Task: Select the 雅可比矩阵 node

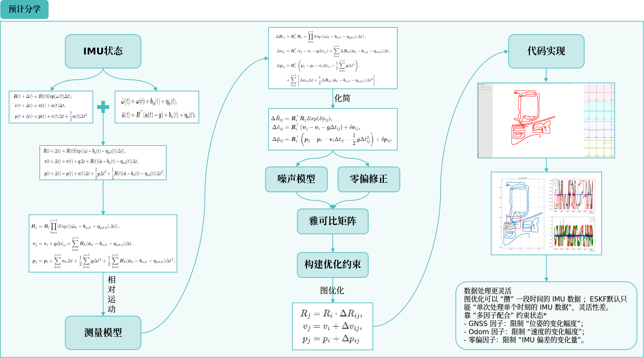Action: [332, 221]
